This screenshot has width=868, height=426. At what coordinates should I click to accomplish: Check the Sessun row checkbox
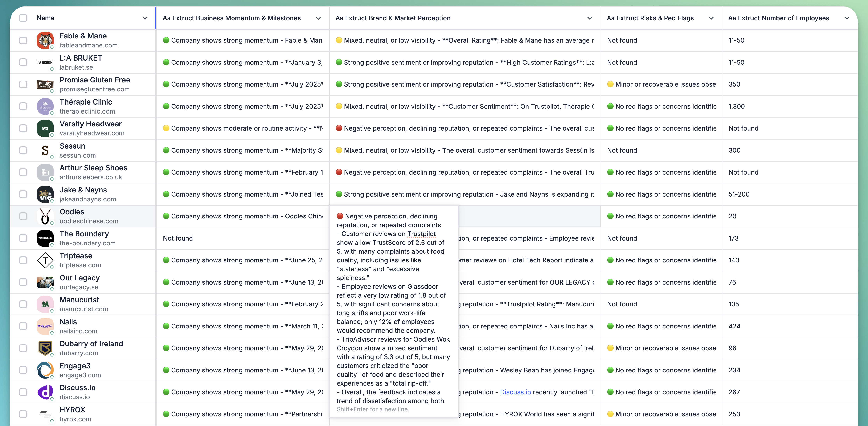point(23,150)
